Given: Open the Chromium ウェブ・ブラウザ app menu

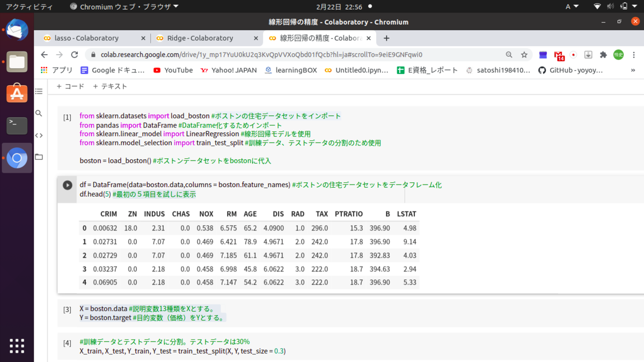Looking at the screenshot, I should 125,7.
